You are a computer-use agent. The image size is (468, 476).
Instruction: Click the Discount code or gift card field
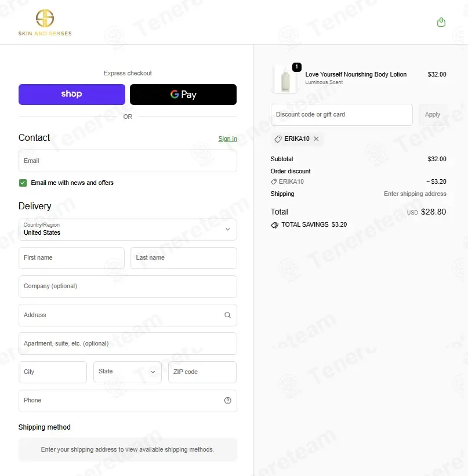pos(342,115)
